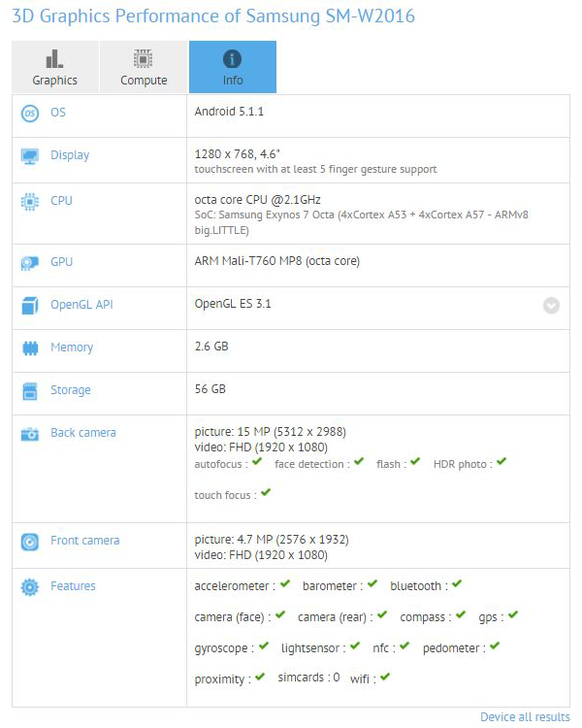
Task: Select the Info tab
Action: [x=233, y=67]
